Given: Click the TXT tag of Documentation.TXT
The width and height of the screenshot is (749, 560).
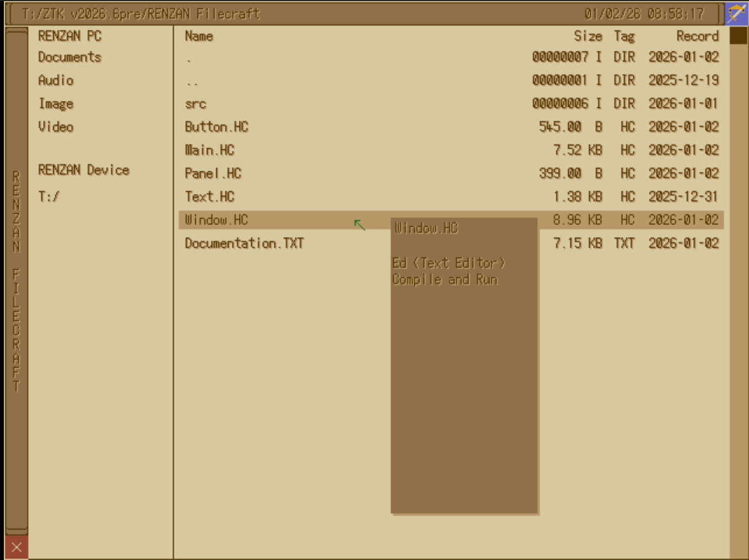Looking at the screenshot, I should [x=624, y=243].
